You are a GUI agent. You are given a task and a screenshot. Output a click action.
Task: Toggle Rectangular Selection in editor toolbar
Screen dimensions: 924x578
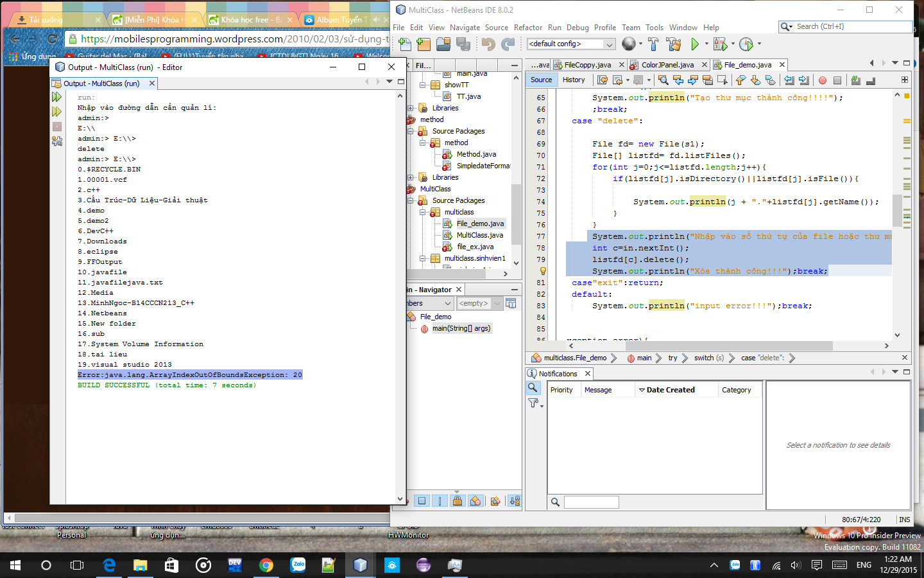723,80
